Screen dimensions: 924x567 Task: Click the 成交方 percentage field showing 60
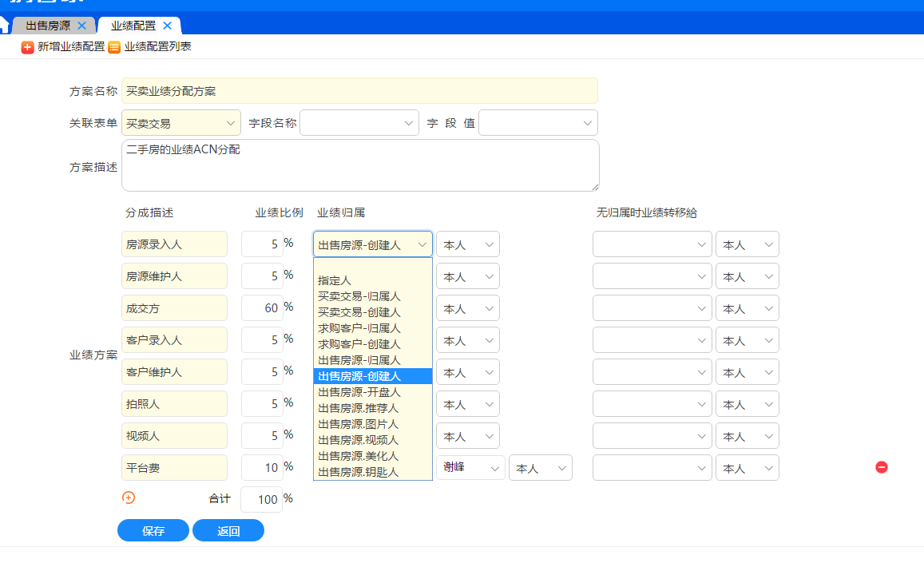click(x=262, y=308)
